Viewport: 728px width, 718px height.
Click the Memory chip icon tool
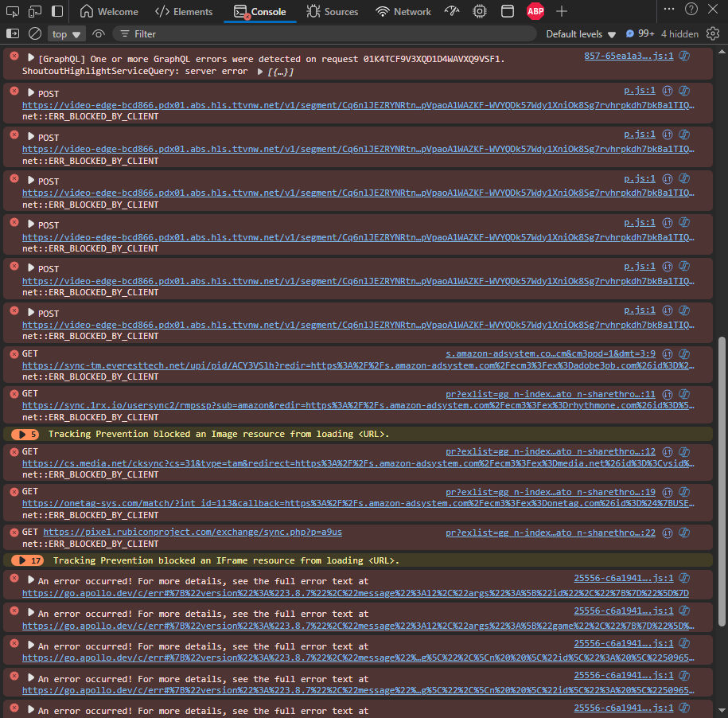[x=480, y=12]
